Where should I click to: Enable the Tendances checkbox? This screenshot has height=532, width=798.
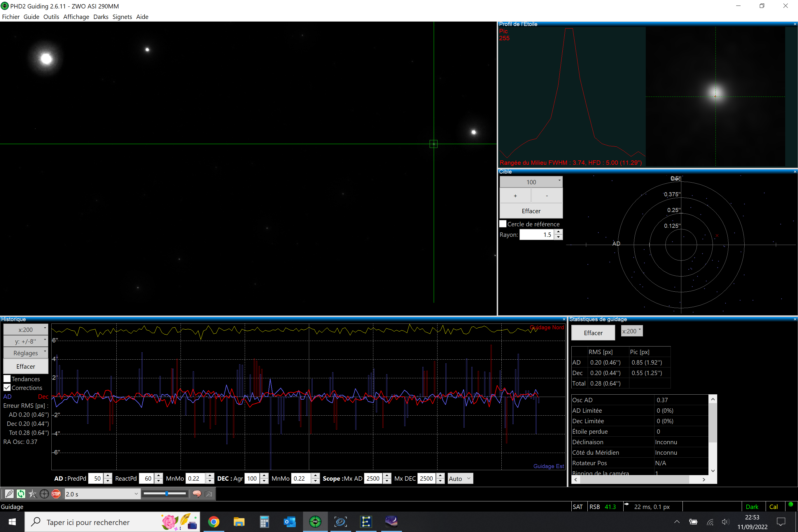point(7,379)
